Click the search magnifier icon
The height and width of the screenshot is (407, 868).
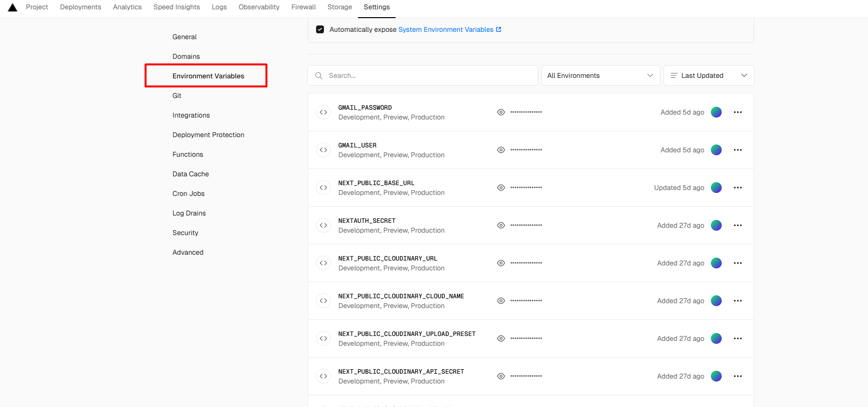coord(319,75)
